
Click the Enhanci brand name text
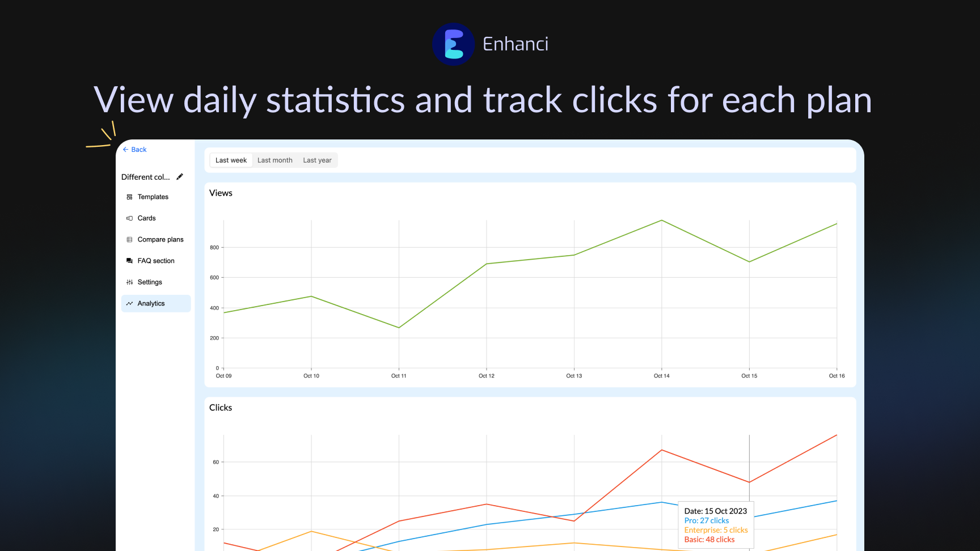(516, 44)
